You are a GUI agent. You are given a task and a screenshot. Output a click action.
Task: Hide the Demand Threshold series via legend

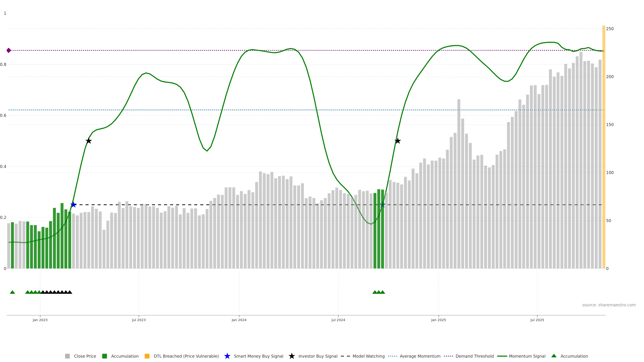point(474,356)
